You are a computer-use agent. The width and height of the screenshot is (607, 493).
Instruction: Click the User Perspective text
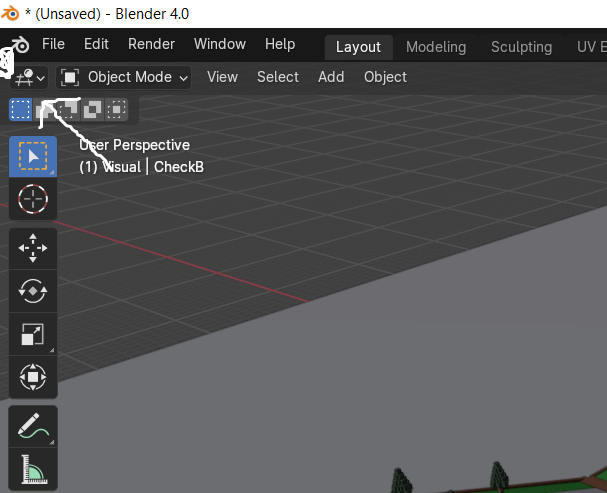point(134,145)
